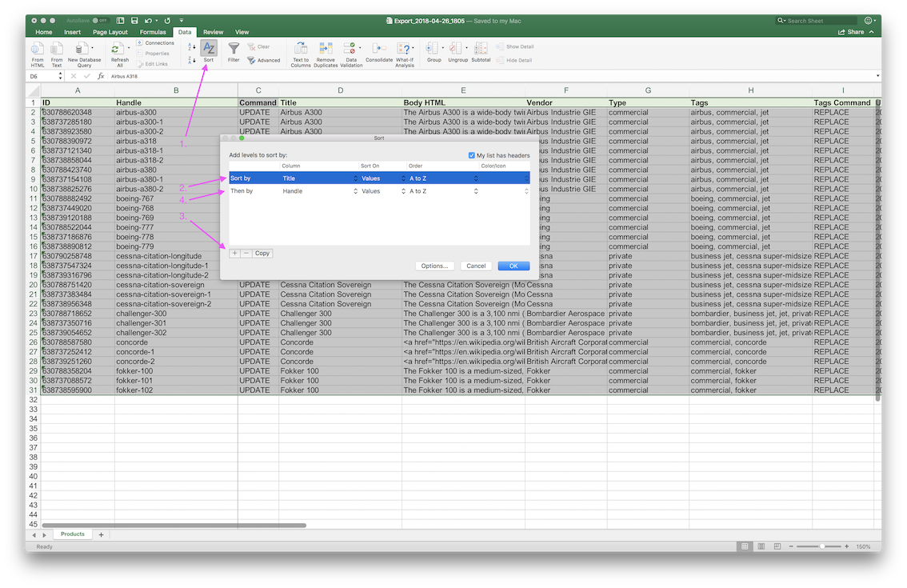The image size is (907, 588).
Task: Click the Refresh All icon
Action: (x=119, y=54)
